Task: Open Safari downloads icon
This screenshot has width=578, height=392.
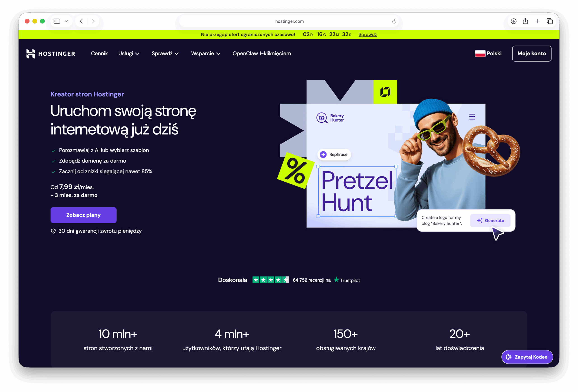Action: click(514, 21)
